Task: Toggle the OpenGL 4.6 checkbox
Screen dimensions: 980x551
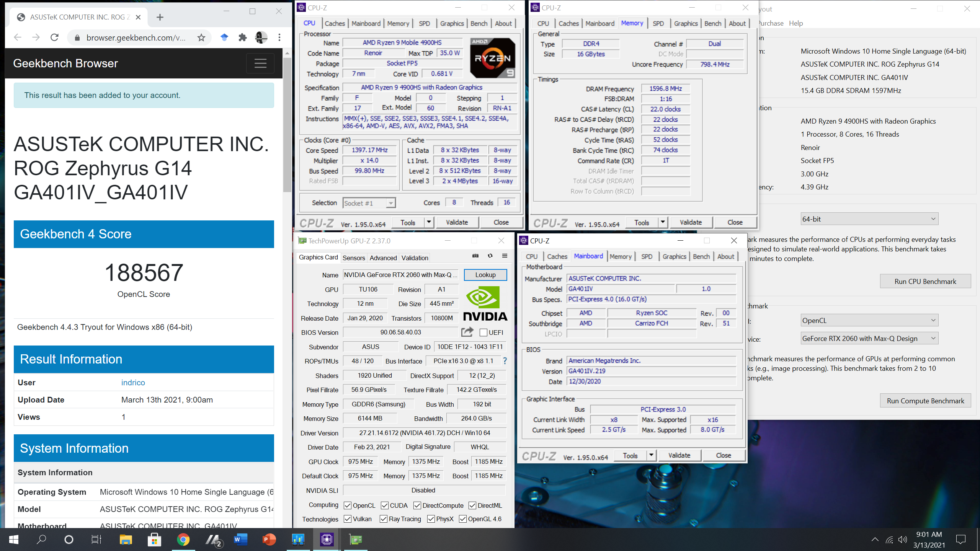Action: (x=463, y=519)
